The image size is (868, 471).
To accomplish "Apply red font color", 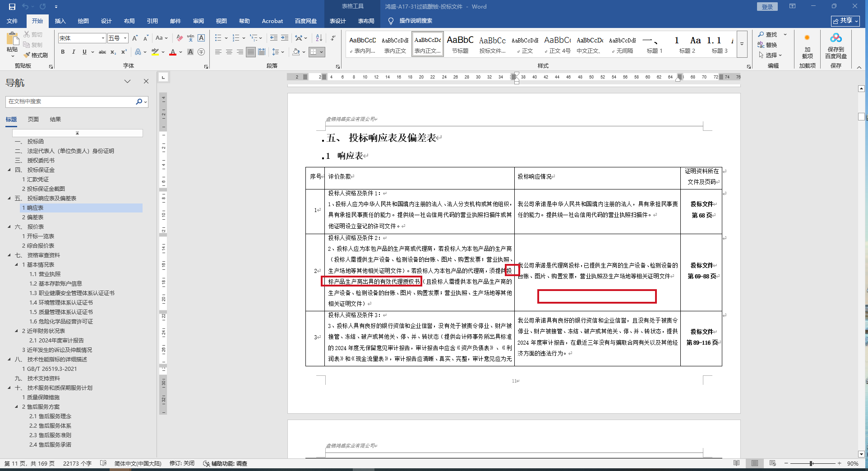I will point(173,52).
